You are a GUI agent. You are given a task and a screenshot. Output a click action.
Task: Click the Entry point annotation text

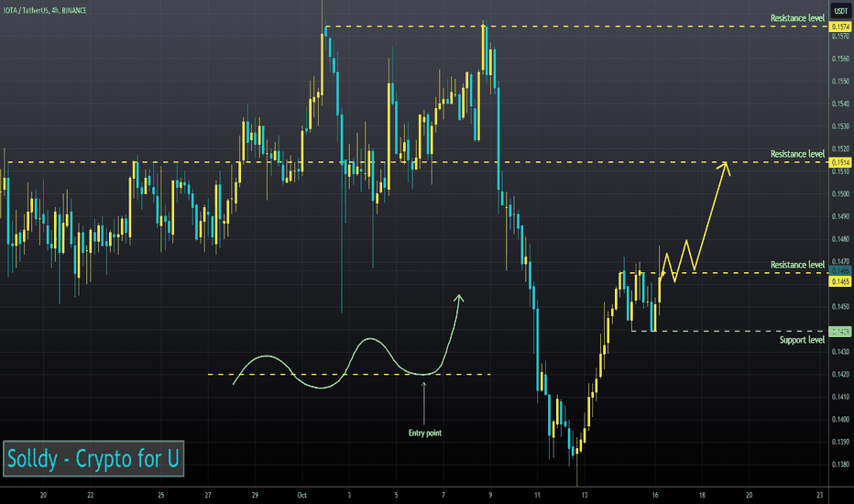(425, 433)
